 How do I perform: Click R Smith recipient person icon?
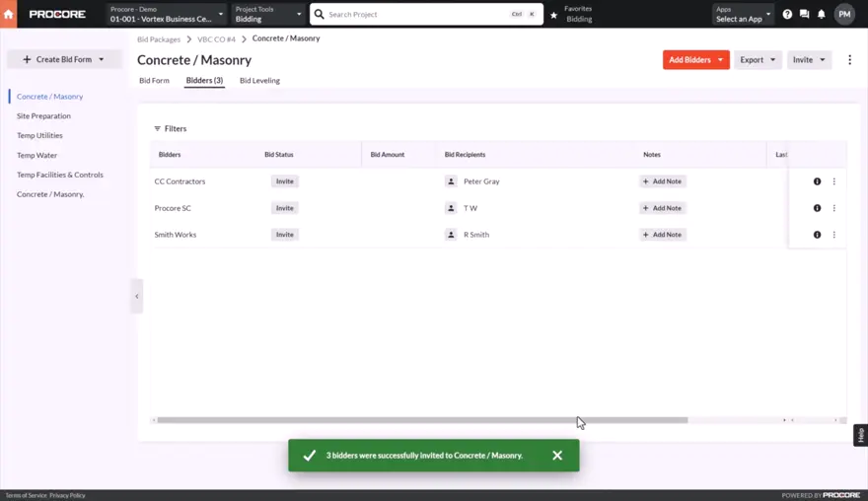[451, 235]
